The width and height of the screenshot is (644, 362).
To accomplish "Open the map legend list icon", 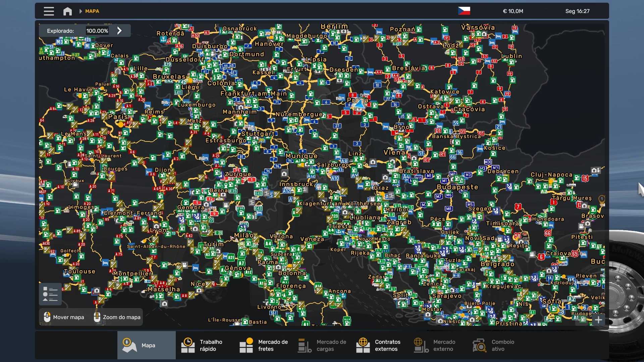I will coord(50,294).
